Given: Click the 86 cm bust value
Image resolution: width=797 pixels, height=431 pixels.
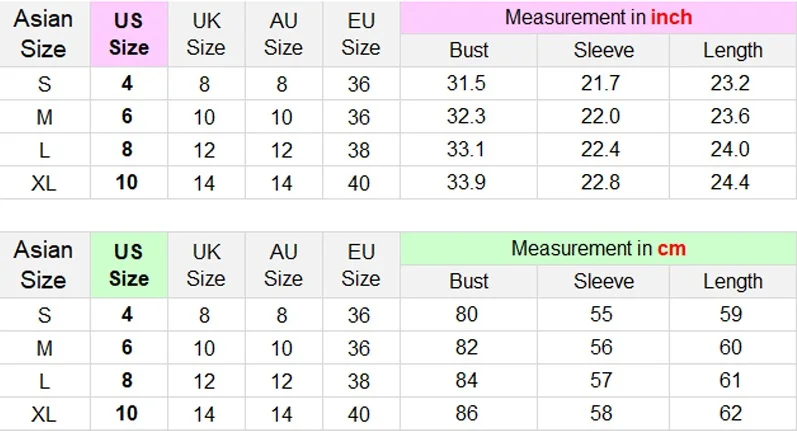Looking at the screenshot, I should click(468, 414).
